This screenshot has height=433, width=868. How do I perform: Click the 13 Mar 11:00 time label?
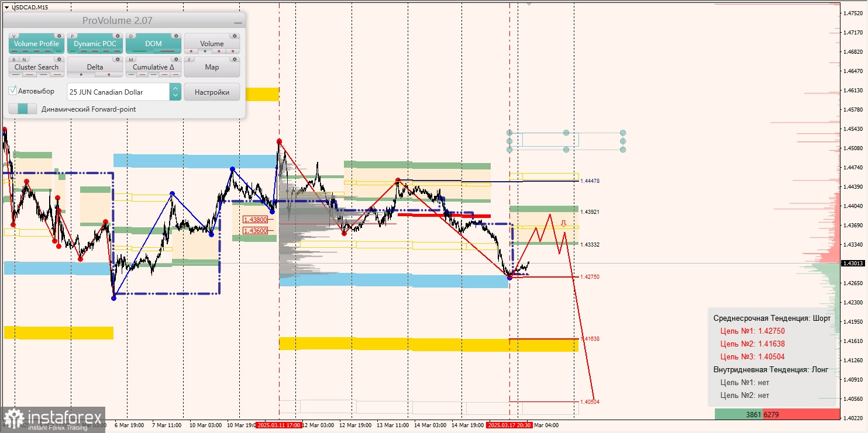(392, 425)
